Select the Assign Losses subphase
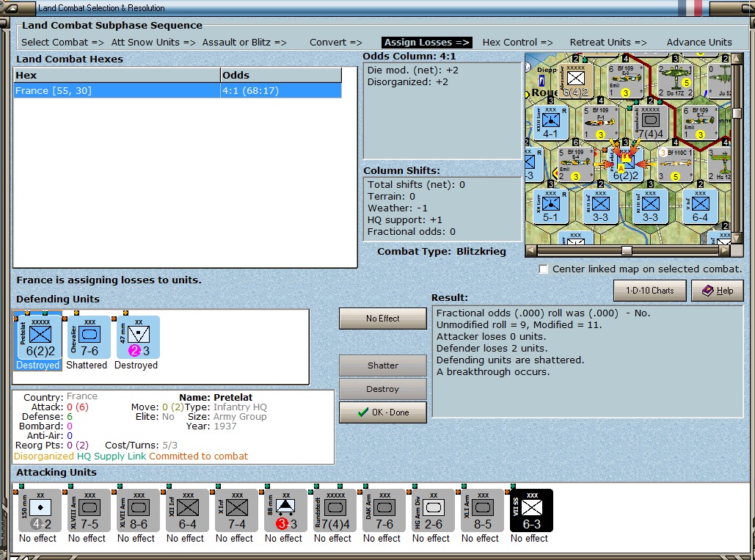Viewport: 755px width, 560px height. point(426,43)
